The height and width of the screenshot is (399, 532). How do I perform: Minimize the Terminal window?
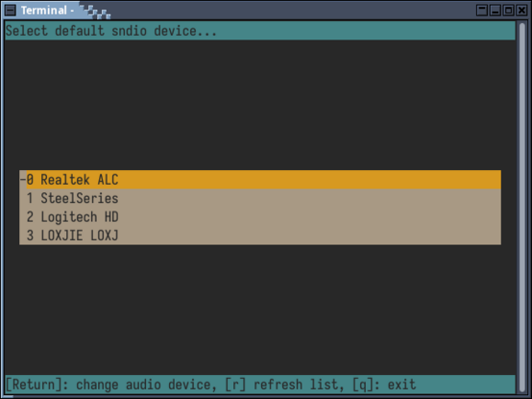tap(495, 11)
